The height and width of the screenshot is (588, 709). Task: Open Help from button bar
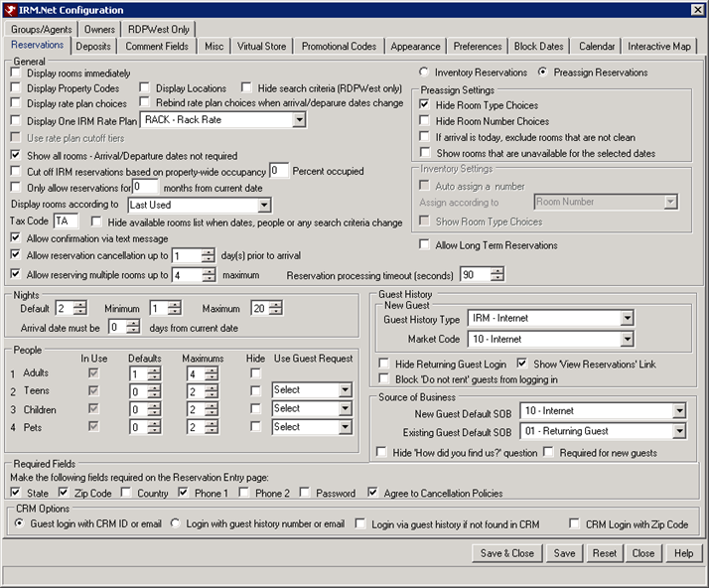pyautogui.click(x=683, y=553)
